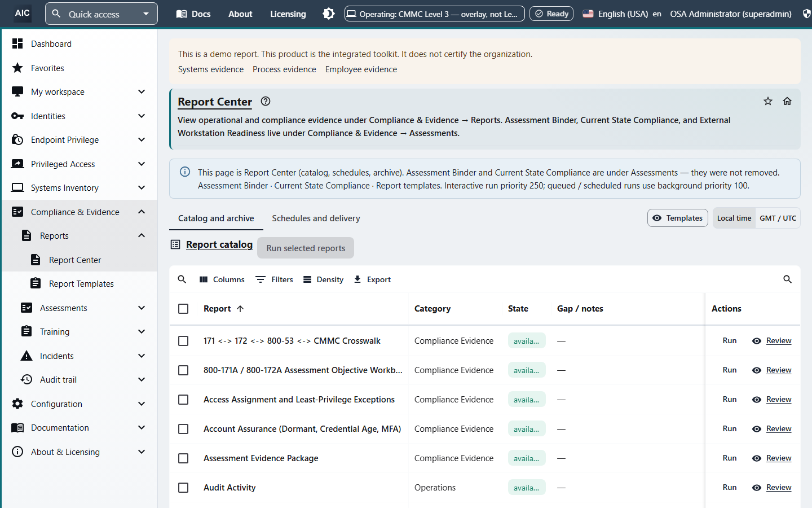The image size is (812, 508).
Task: Open the Filters panel
Action: click(x=275, y=279)
